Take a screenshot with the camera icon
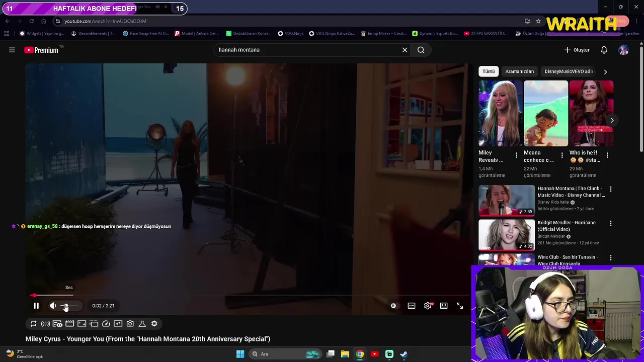Screen dimensions: 644x362 (x=130, y=324)
